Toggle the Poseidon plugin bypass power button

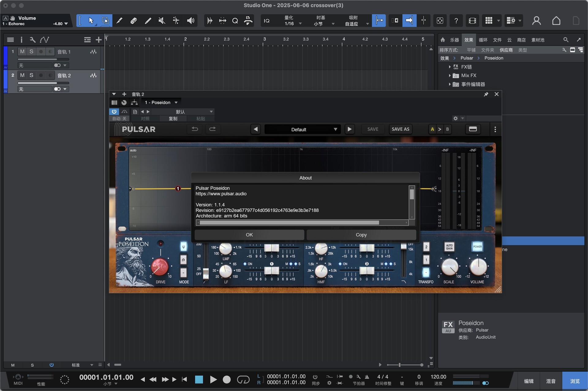[114, 112]
